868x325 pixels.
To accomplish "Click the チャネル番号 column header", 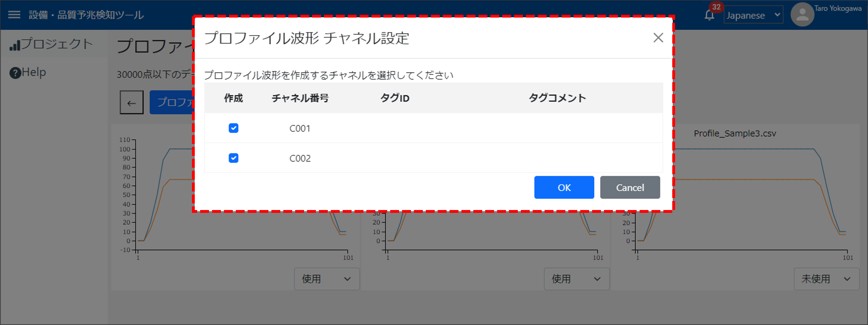I will pyautogui.click(x=300, y=98).
